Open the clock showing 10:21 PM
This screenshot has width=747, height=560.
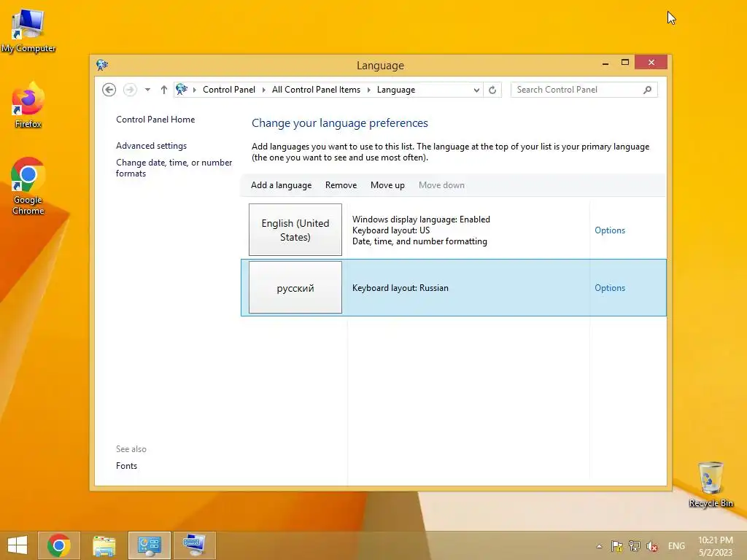(716, 546)
